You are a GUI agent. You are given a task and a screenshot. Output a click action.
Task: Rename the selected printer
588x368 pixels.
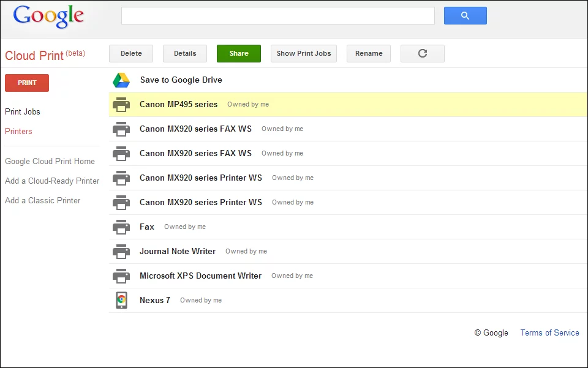click(x=368, y=53)
